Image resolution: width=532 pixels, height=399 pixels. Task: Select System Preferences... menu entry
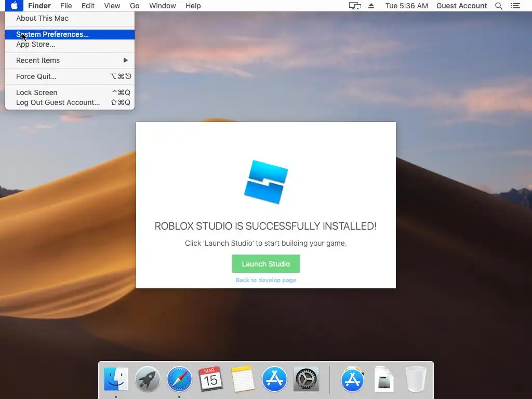70,34
